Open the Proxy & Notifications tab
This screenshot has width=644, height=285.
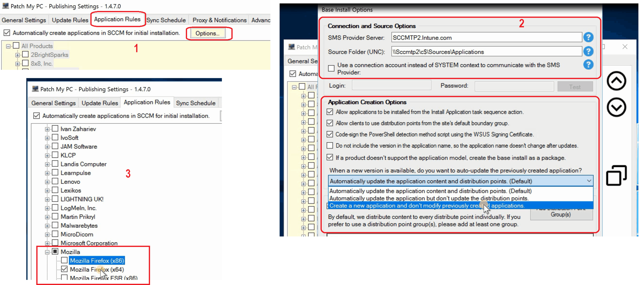pos(219,20)
